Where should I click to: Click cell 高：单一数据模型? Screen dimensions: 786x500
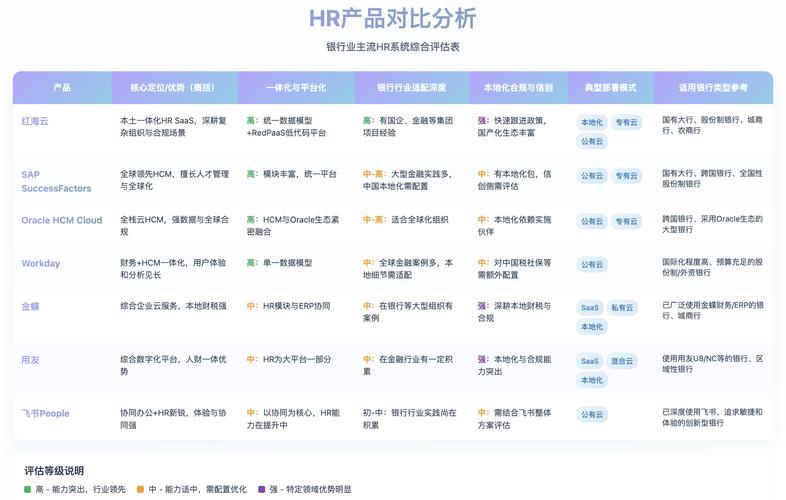[279, 263]
